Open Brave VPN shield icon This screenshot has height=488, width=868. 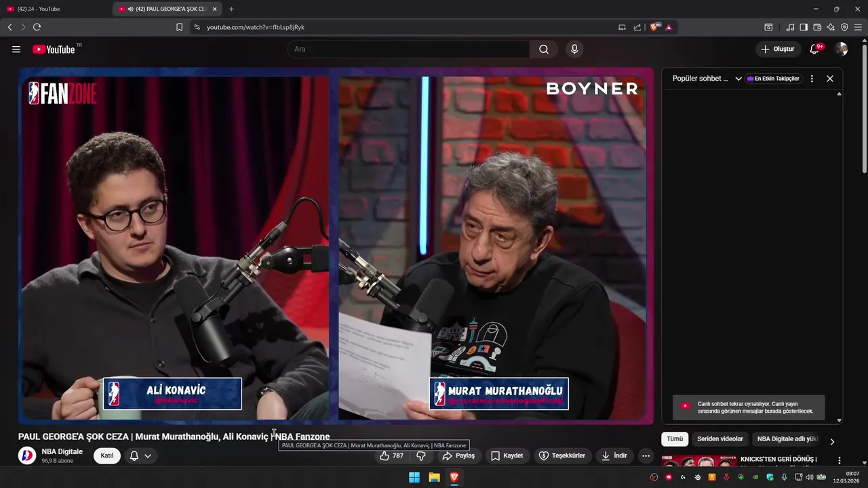(x=844, y=27)
